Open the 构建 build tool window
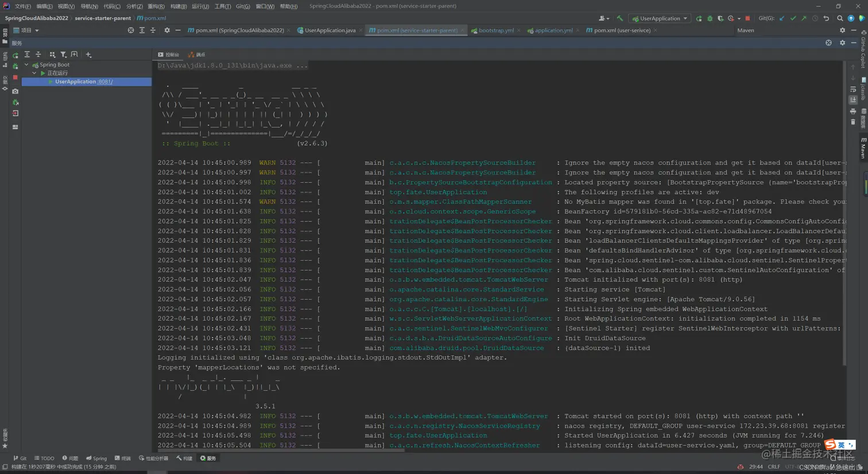Image resolution: width=868 pixels, height=474 pixels. tap(184, 458)
